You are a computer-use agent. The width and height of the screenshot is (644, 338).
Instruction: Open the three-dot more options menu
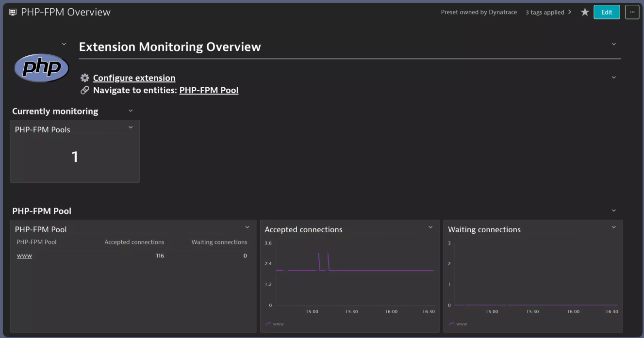(632, 12)
